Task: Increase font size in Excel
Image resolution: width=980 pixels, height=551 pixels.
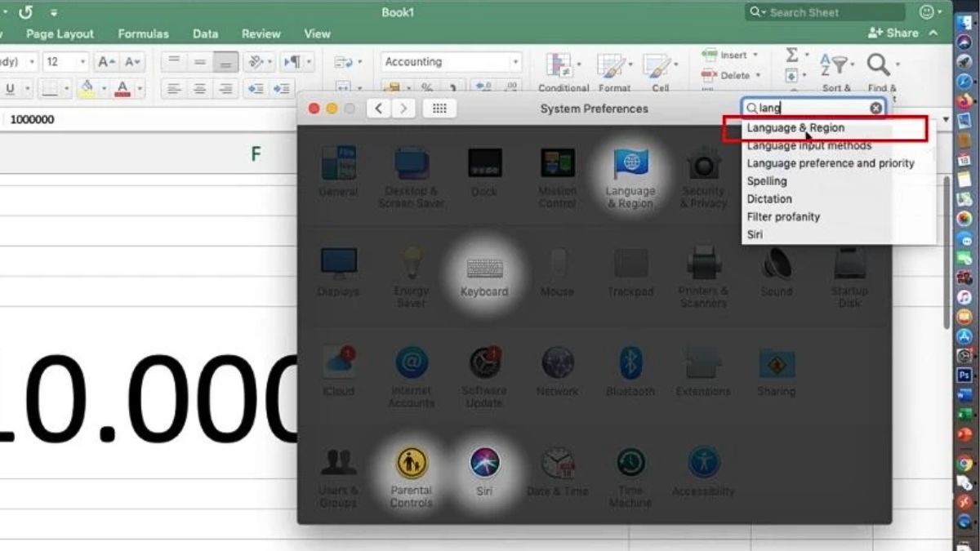Action: (106, 62)
